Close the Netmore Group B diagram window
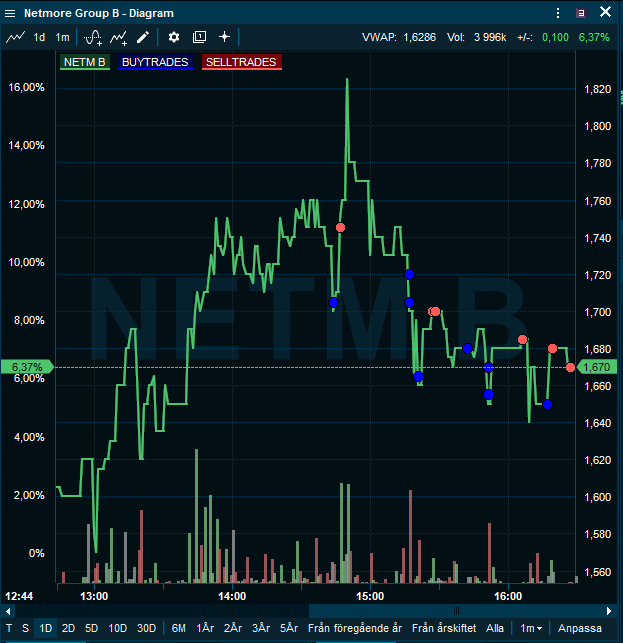 (x=605, y=12)
